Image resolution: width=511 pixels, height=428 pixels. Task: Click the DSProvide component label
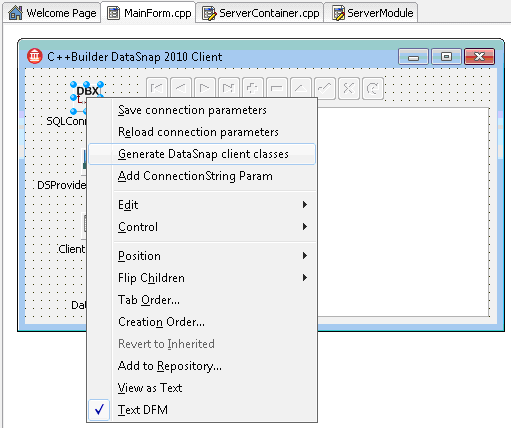click(x=62, y=185)
